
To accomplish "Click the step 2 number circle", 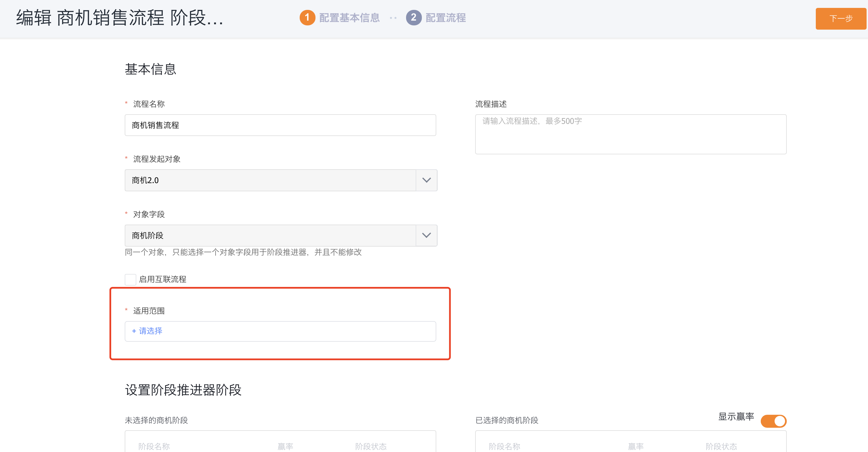I will coord(414,17).
